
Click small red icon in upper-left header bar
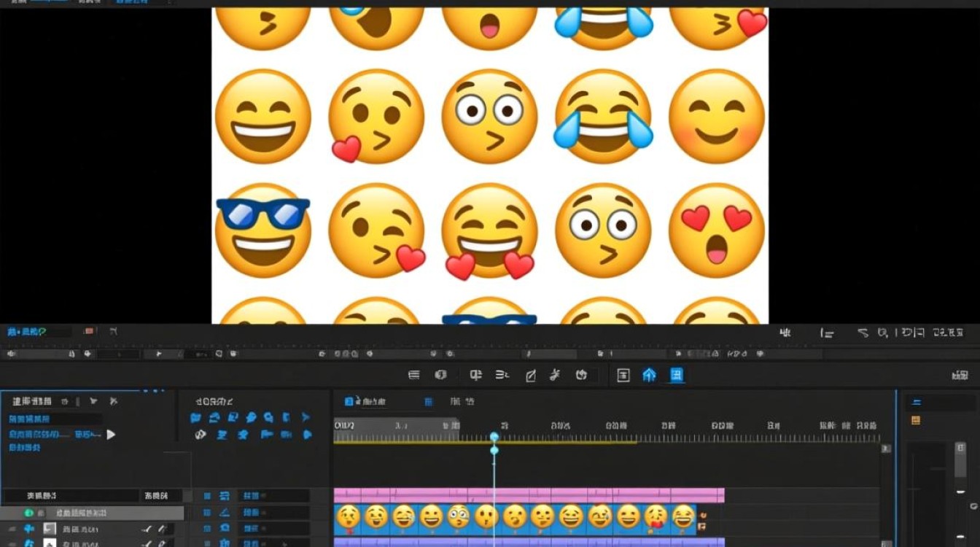(90, 331)
